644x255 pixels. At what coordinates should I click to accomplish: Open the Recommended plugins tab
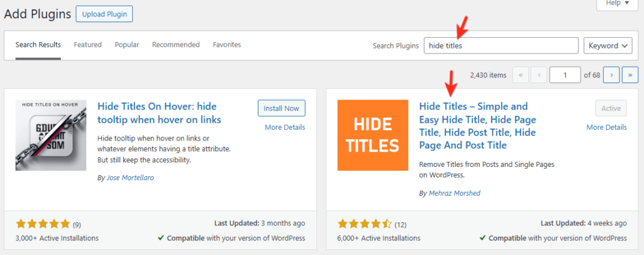pyautogui.click(x=176, y=45)
